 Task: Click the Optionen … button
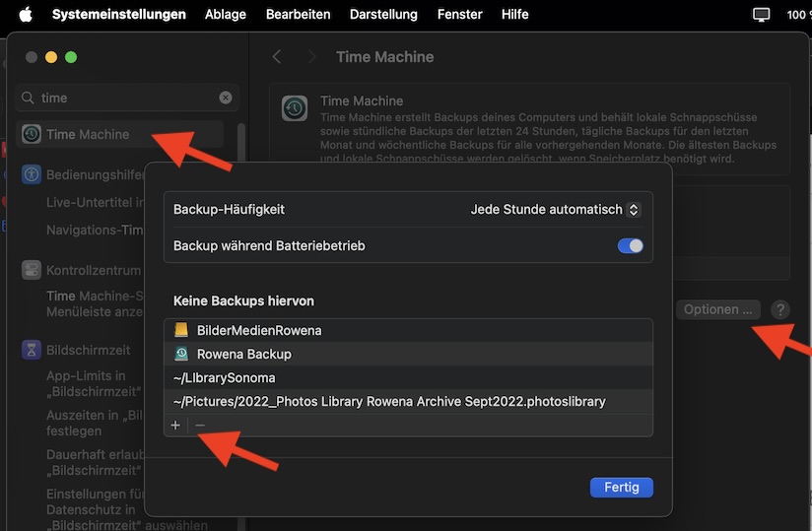pos(717,309)
